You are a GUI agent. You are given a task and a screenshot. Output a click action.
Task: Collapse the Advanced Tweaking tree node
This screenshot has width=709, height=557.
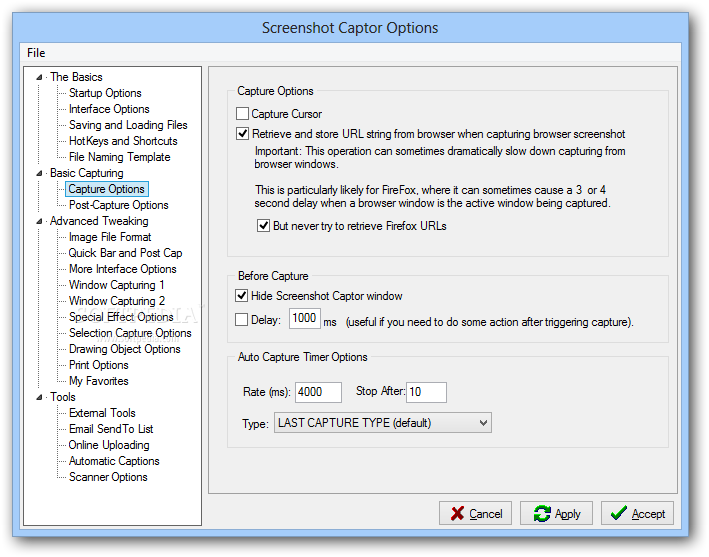[39, 221]
